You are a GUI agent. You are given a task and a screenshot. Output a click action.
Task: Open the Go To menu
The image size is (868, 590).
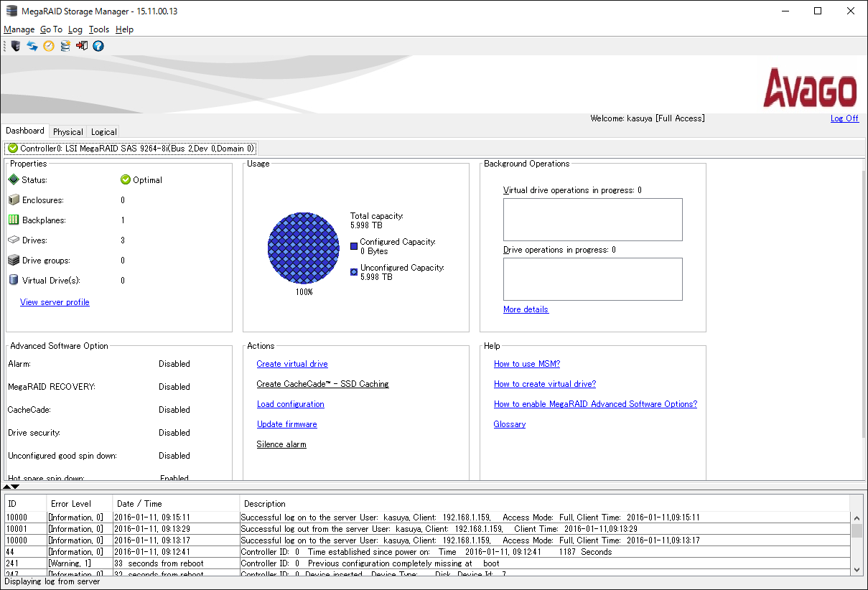pos(51,29)
